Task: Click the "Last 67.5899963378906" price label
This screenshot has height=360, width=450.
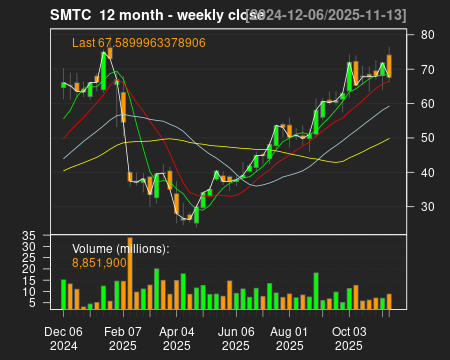Action: [139, 43]
